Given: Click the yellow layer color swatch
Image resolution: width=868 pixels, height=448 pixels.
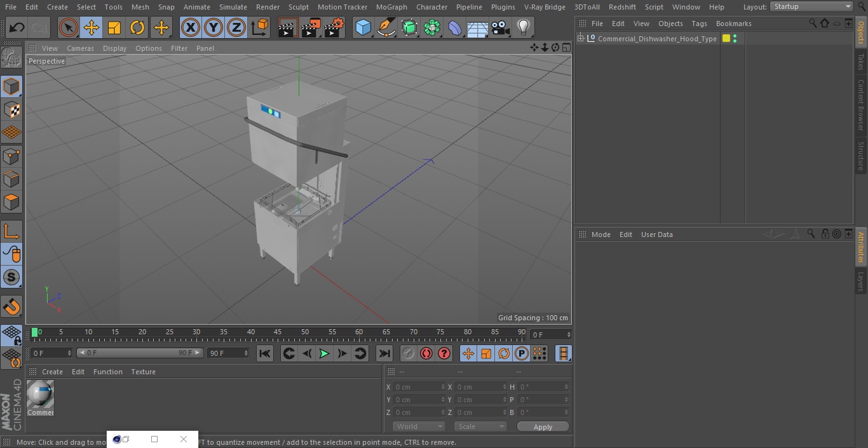Looking at the screenshot, I should pos(726,39).
